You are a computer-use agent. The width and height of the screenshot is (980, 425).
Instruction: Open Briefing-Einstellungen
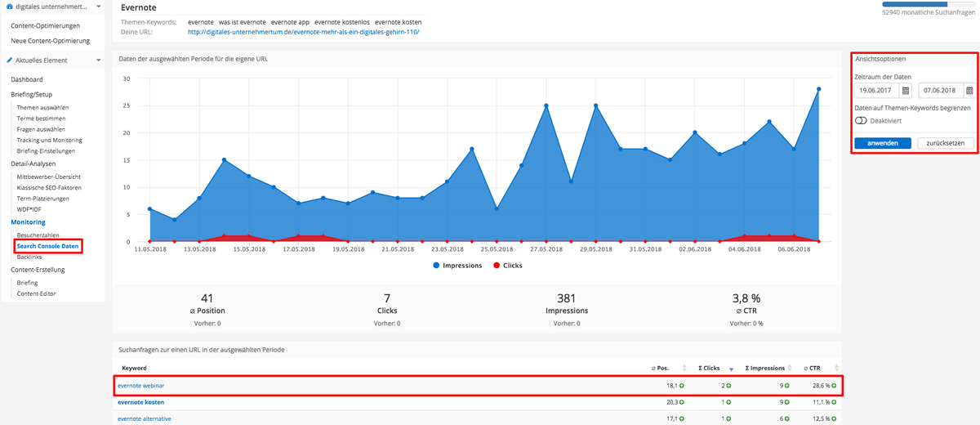pos(46,150)
